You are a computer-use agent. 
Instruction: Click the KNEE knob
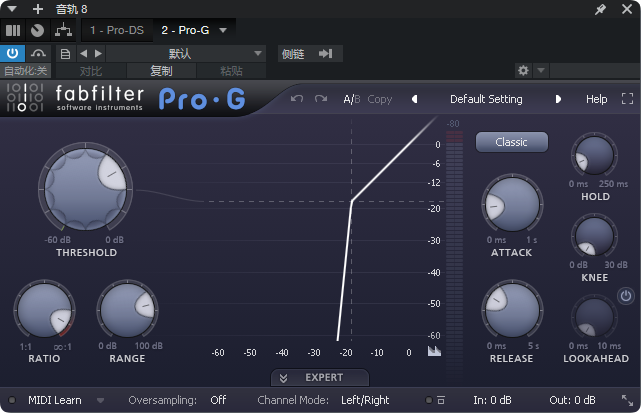pos(594,236)
